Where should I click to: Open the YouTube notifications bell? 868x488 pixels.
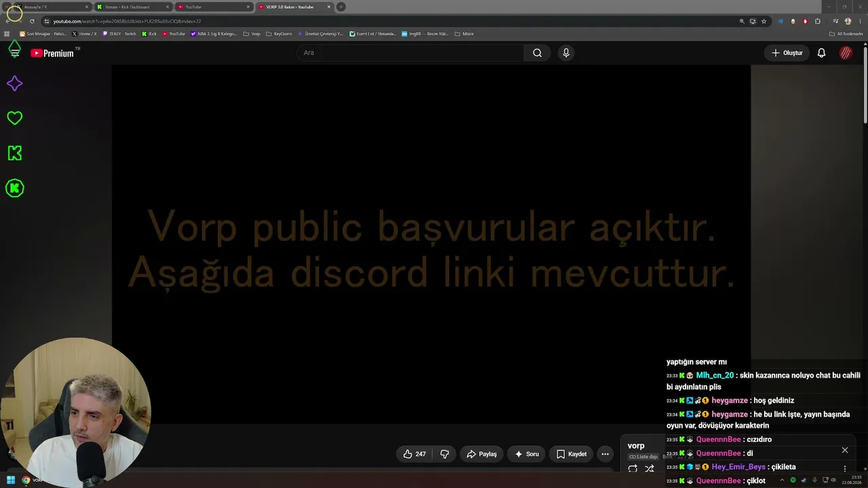[x=821, y=53]
